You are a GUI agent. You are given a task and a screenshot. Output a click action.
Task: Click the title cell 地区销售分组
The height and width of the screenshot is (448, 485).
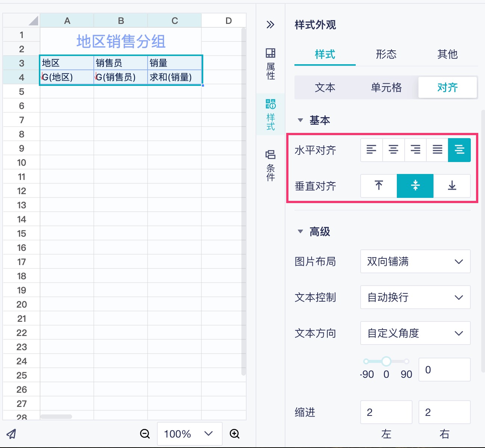tap(121, 41)
